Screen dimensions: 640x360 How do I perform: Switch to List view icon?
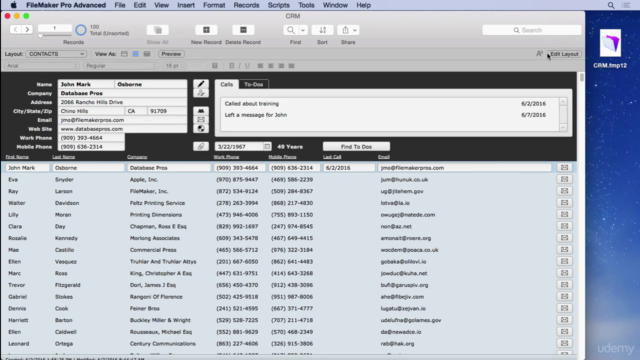click(x=136, y=54)
